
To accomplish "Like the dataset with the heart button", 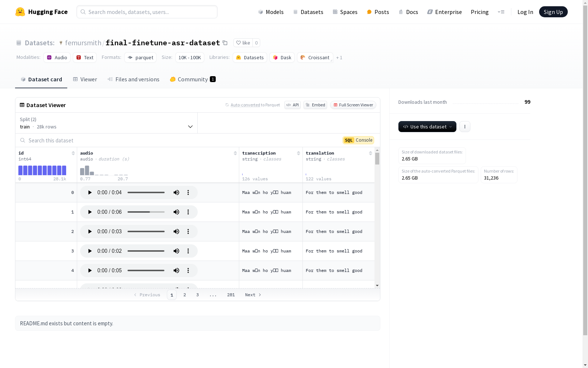I will point(243,43).
